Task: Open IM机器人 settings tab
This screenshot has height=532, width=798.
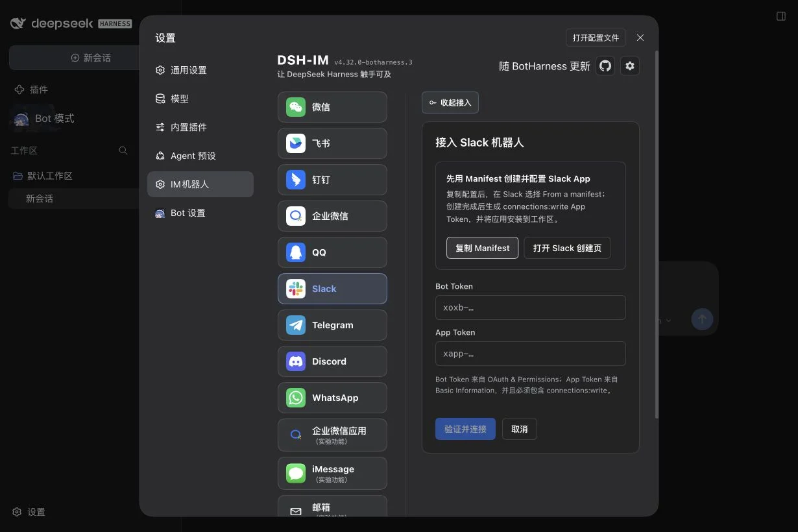Action: point(200,184)
